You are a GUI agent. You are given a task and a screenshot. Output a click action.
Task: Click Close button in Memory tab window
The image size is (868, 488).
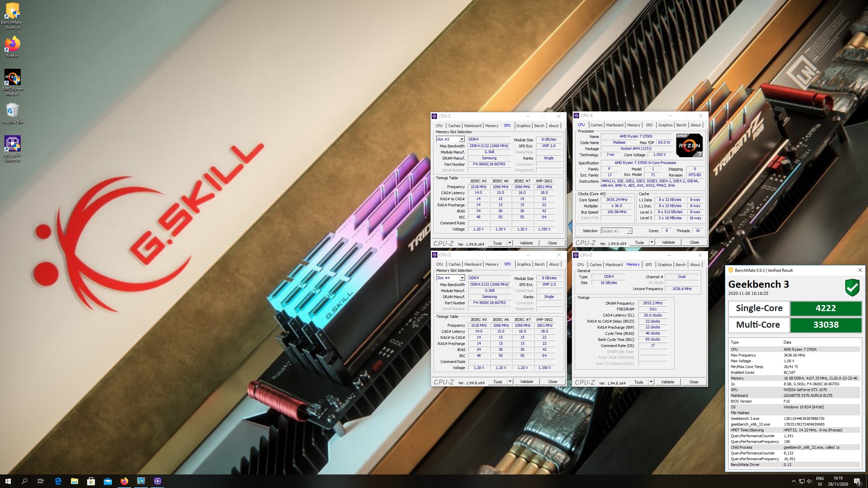tap(694, 382)
